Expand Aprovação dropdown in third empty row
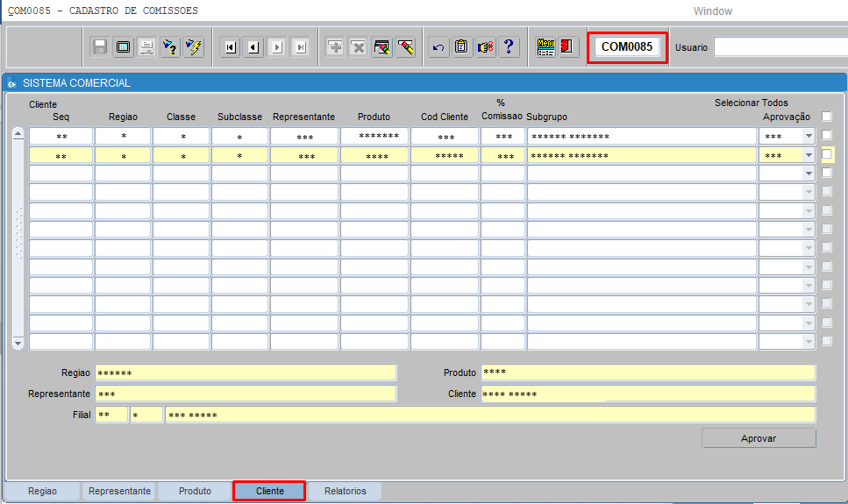The height and width of the screenshot is (504, 848). (x=809, y=174)
